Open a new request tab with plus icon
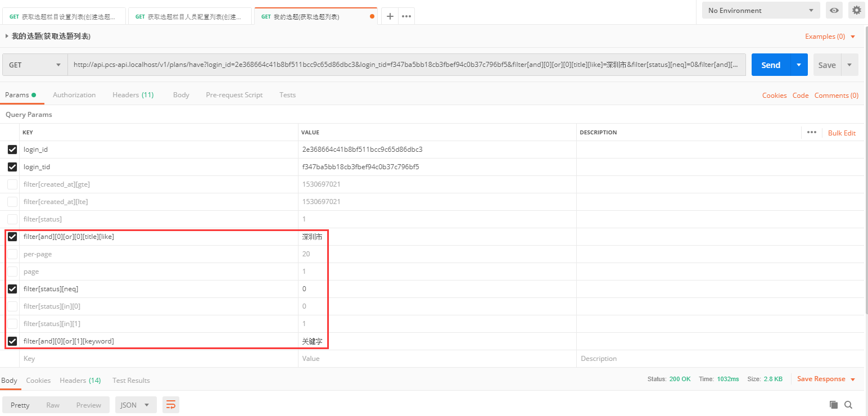 point(390,16)
